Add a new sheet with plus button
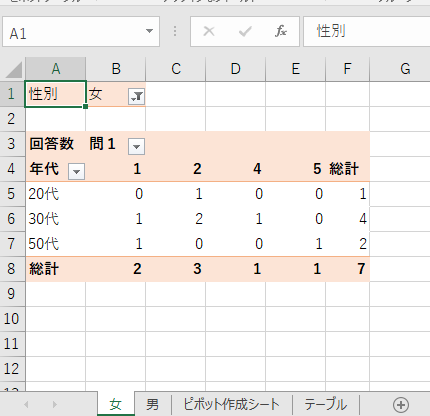 [x=401, y=405]
